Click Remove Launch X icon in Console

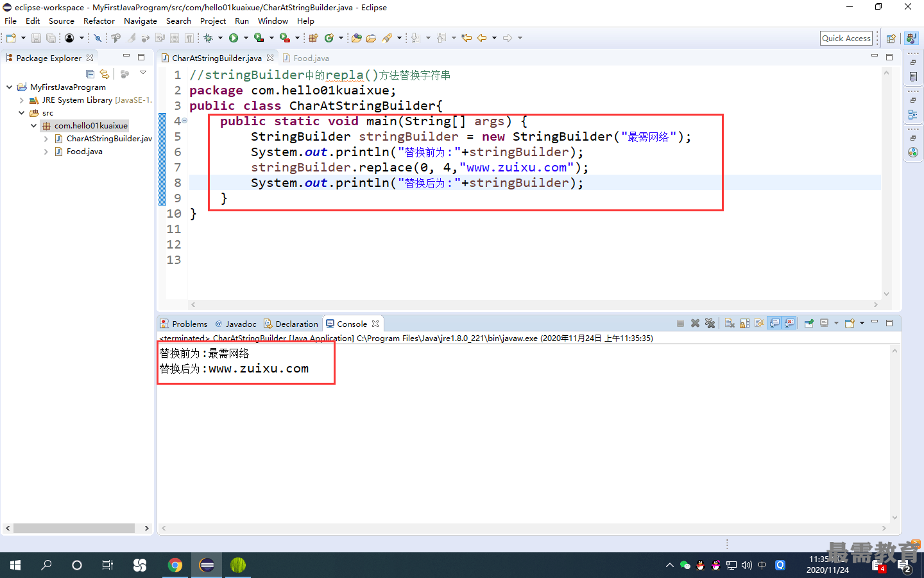pos(695,323)
